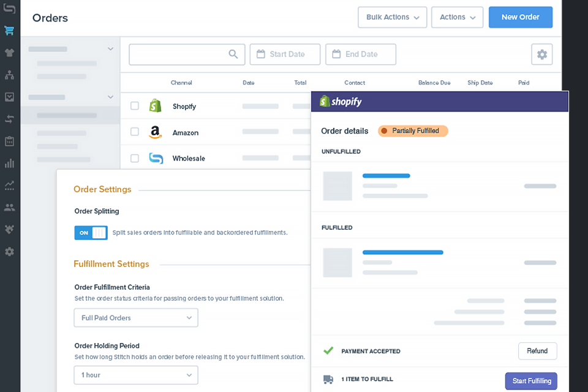Viewport: 588px width, 392px height.
Task: Click the transfer arrows icon in sidebar
Action: 9,119
